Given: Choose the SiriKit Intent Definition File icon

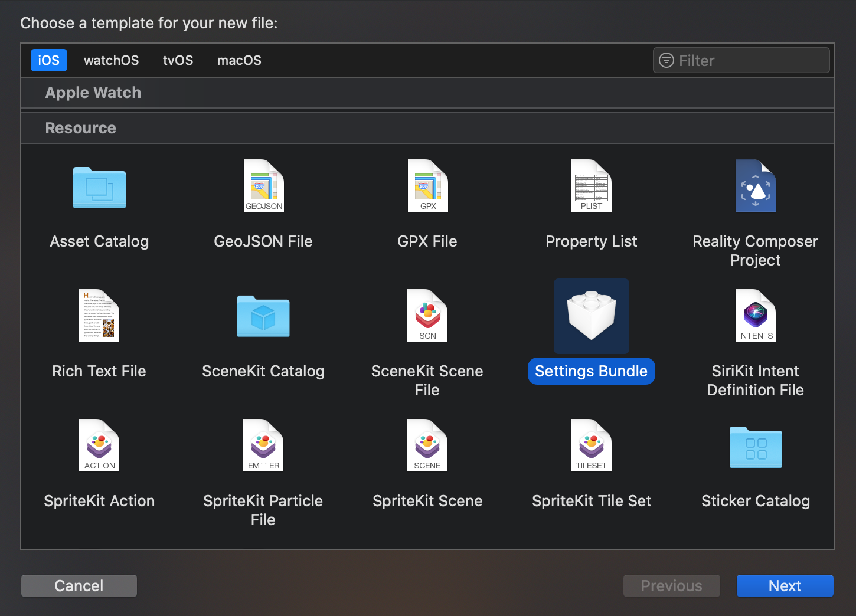Looking at the screenshot, I should pyautogui.click(x=756, y=316).
